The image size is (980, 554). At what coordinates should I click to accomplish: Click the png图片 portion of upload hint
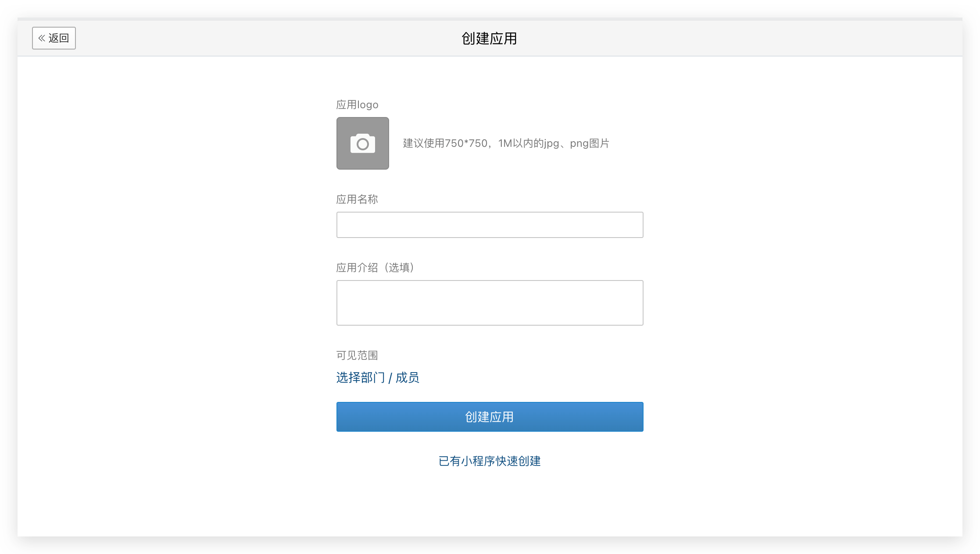click(x=590, y=143)
